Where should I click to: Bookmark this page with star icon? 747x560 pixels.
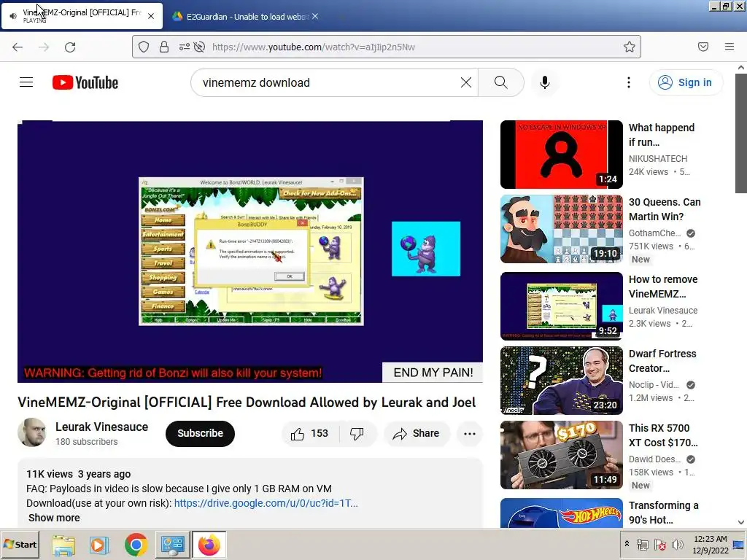630,47
